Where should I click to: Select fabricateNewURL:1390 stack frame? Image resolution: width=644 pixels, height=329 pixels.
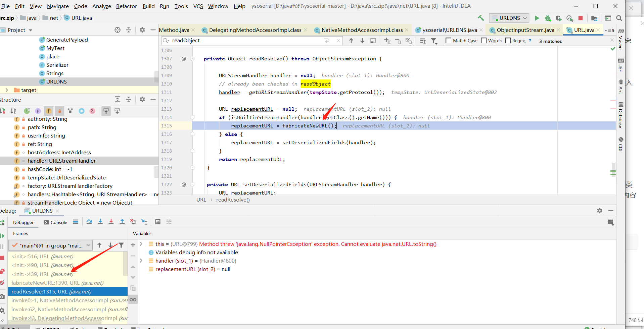pos(57,283)
